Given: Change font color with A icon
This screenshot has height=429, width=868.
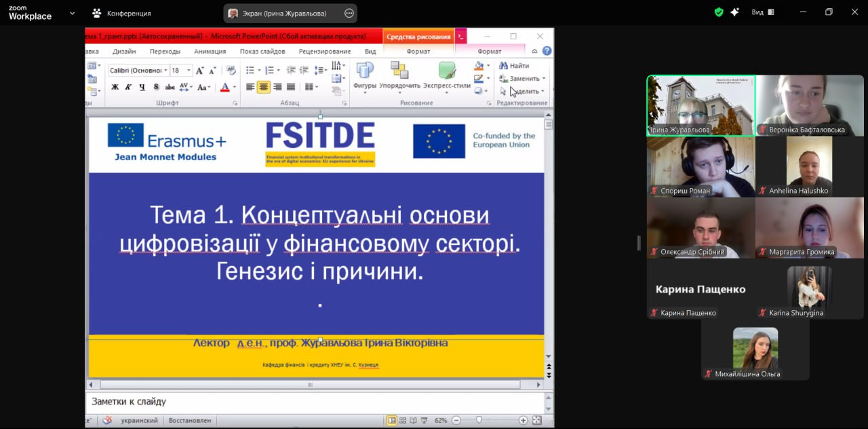Looking at the screenshot, I should pyautogui.click(x=225, y=87).
